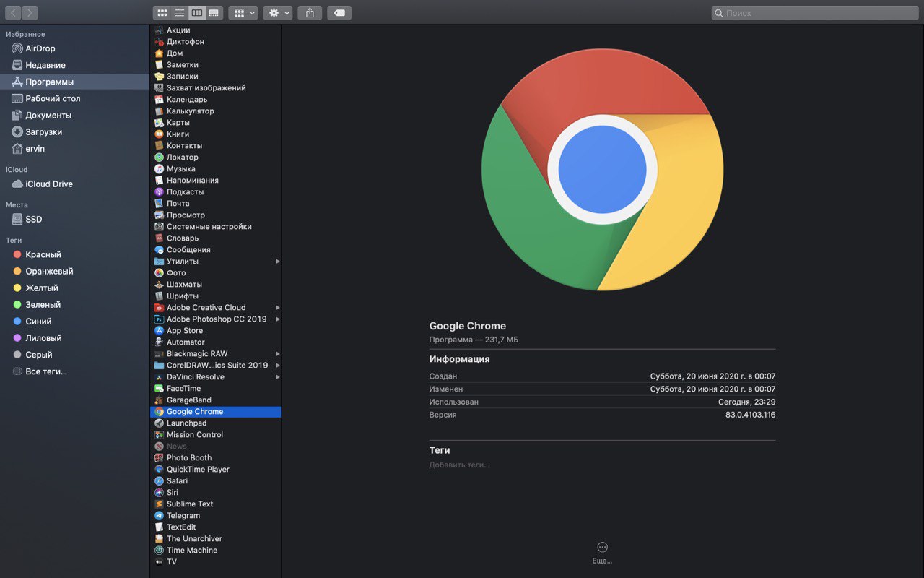Open iCloud Drive in the sidebar
This screenshot has height=578, width=924.
(74, 184)
